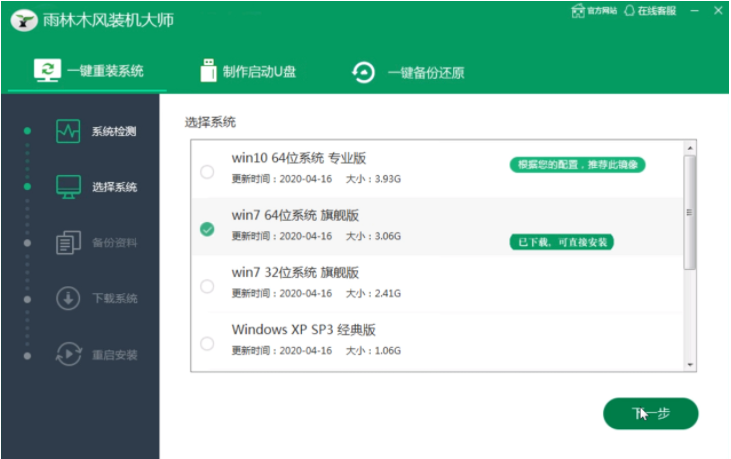Click the 大小：3.06G text
The height and width of the screenshot is (459, 731).
(x=373, y=236)
